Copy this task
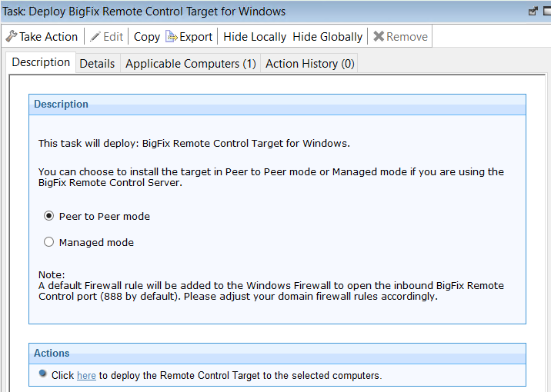The width and height of the screenshot is (551, 392). 146,37
